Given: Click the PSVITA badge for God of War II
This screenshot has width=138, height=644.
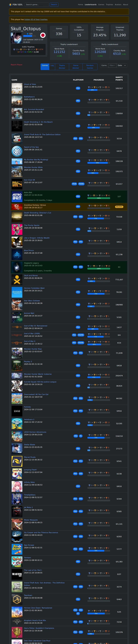Looking at the screenshot, I should point(81,343).
